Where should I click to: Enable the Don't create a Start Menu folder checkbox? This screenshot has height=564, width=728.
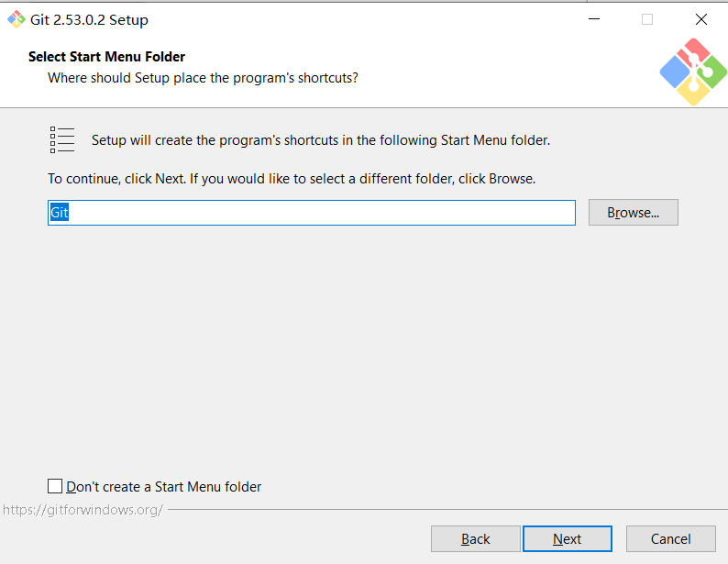point(55,486)
